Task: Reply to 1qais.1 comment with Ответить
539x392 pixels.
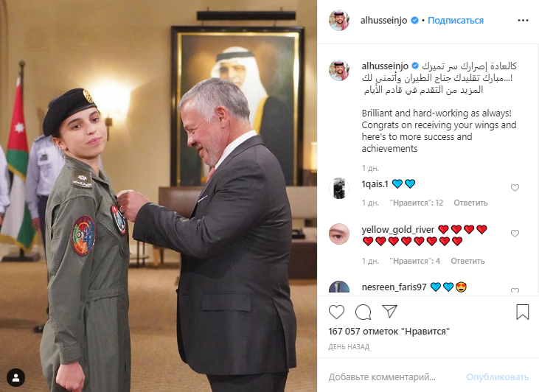Action: click(470, 203)
